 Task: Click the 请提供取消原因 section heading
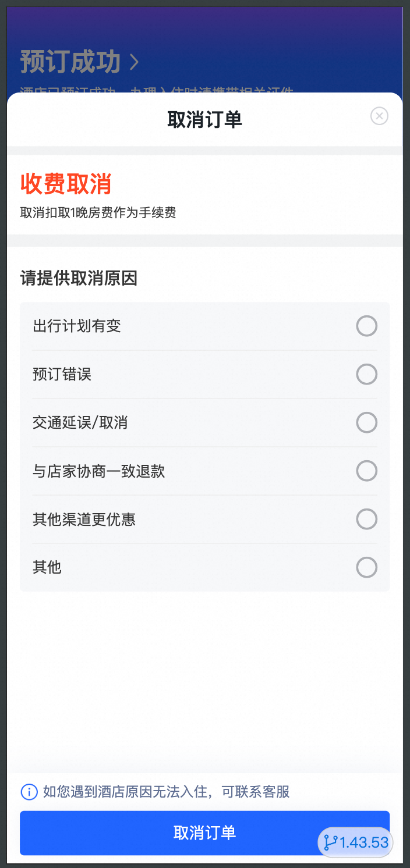pyautogui.click(x=79, y=279)
